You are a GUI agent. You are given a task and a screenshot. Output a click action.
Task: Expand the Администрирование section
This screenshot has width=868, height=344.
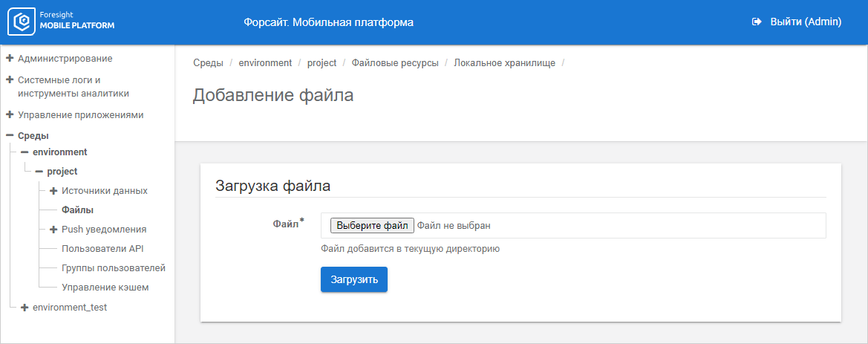[10, 58]
